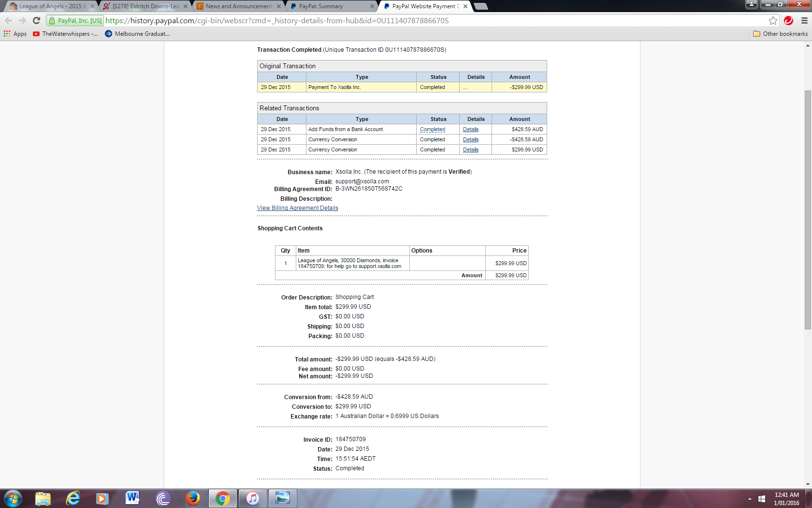
Task: Open the View Billing Agreement Details link
Action: (297, 208)
